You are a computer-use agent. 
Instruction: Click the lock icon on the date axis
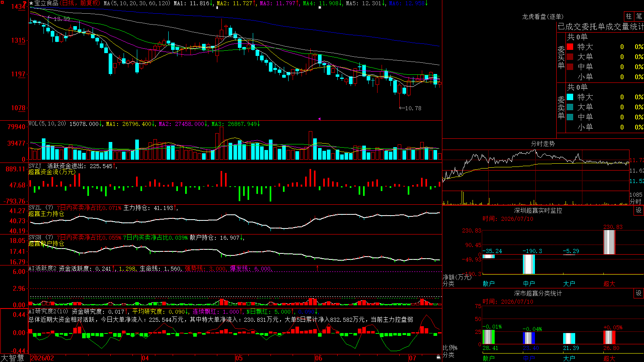point(439,357)
